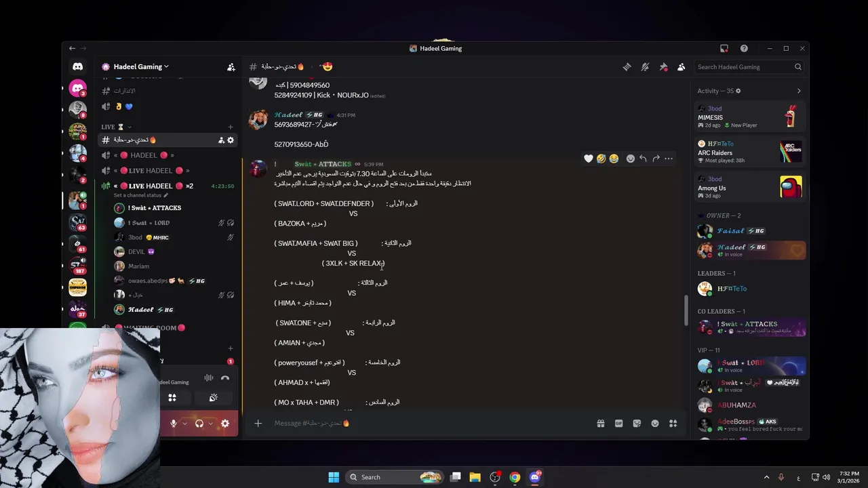Open HF TeTo under Leaders list

(x=751, y=289)
